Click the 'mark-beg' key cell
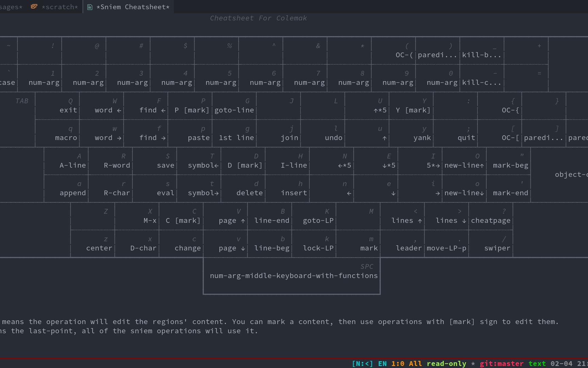This screenshot has height=368, width=588. [x=509, y=161]
